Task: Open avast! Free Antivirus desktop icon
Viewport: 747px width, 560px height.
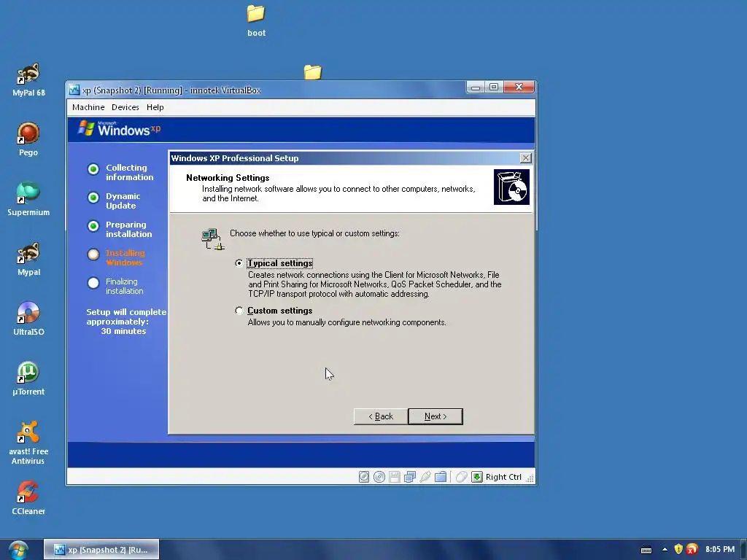Action: click(x=28, y=443)
